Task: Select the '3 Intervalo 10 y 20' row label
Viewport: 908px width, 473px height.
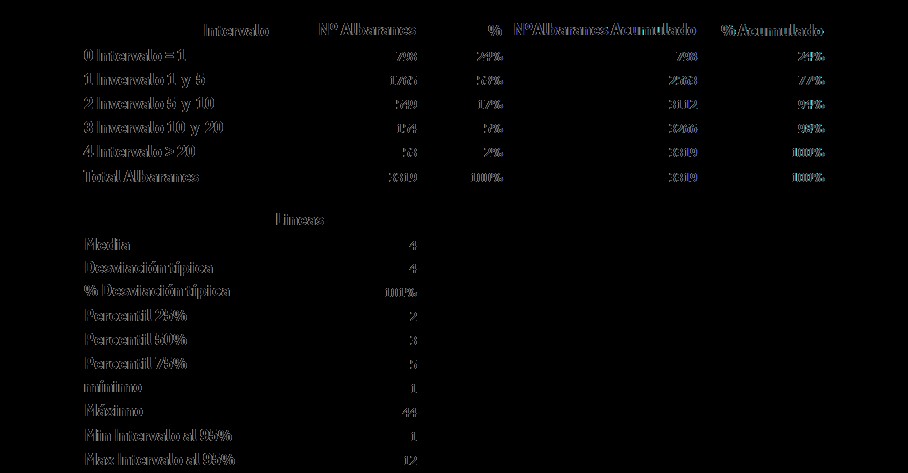Action: pos(153,128)
